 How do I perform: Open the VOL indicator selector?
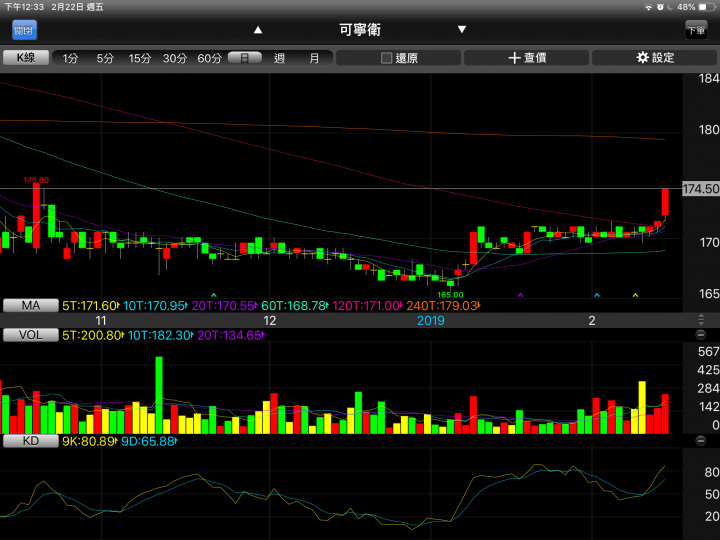(x=31, y=335)
